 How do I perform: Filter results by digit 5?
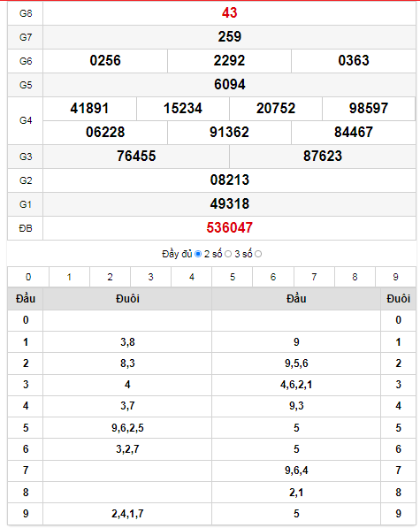click(x=233, y=277)
